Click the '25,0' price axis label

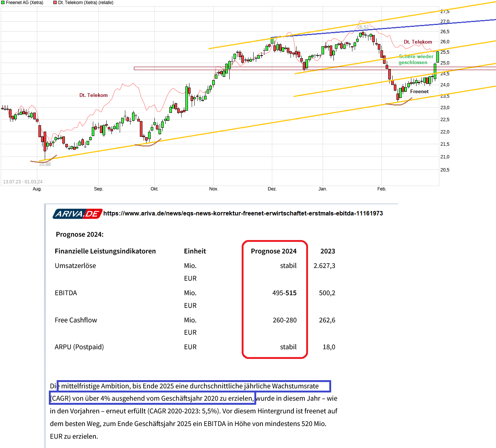tap(445, 63)
